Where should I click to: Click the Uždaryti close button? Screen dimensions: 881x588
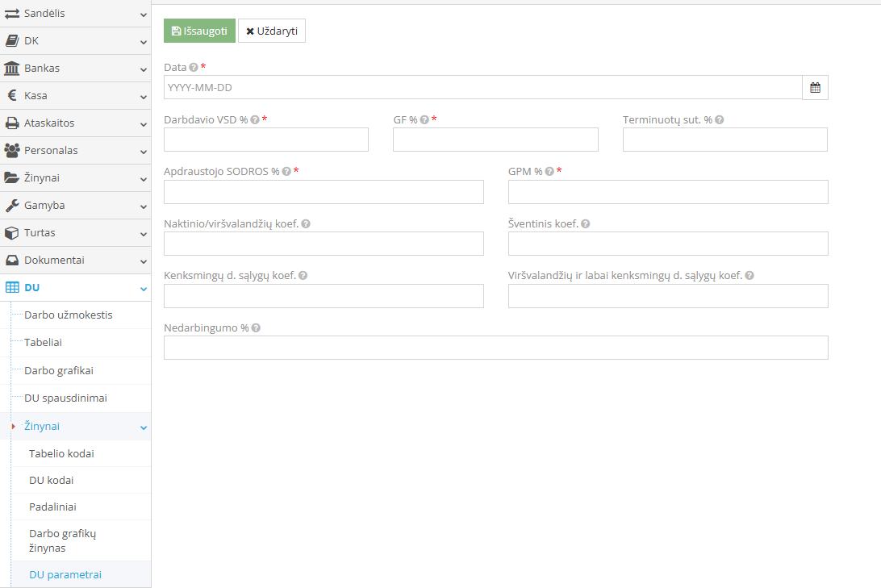(272, 31)
